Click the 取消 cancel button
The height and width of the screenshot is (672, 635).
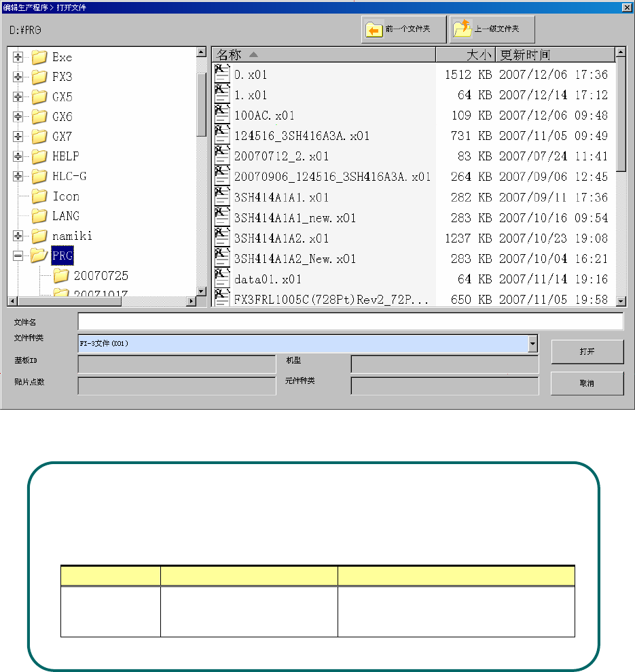[x=587, y=383]
